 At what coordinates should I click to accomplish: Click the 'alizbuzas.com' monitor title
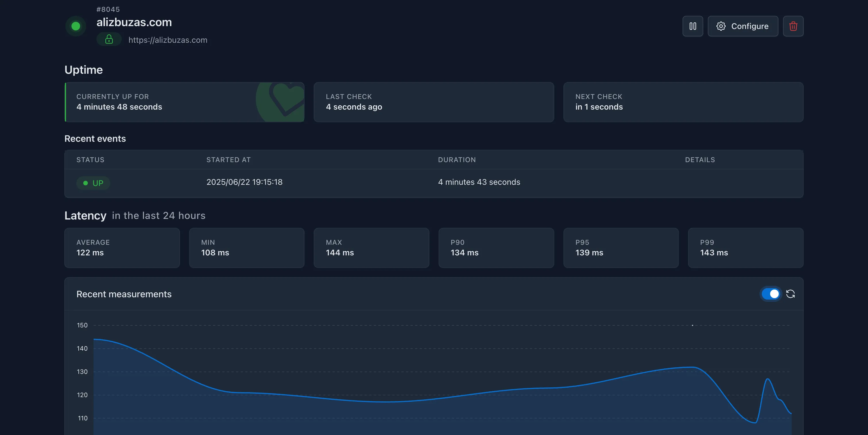(134, 22)
